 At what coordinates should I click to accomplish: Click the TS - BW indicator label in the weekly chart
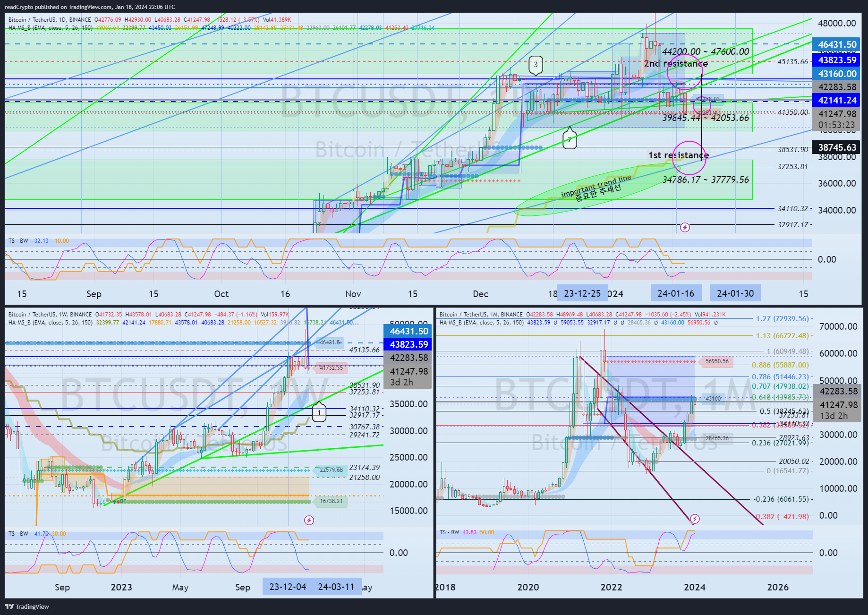tap(18, 534)
